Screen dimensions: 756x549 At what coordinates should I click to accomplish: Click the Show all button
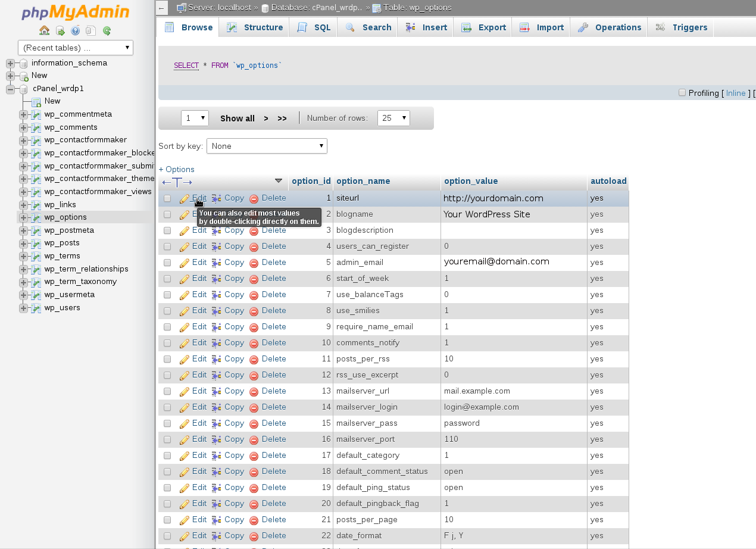click(237, 118)
